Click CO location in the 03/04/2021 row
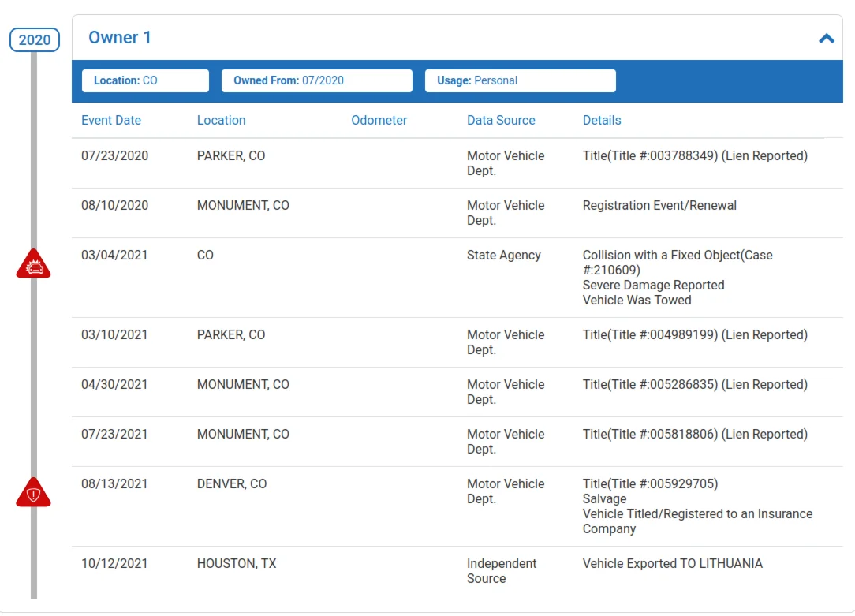The image size is (855, 616). (205, 255)
